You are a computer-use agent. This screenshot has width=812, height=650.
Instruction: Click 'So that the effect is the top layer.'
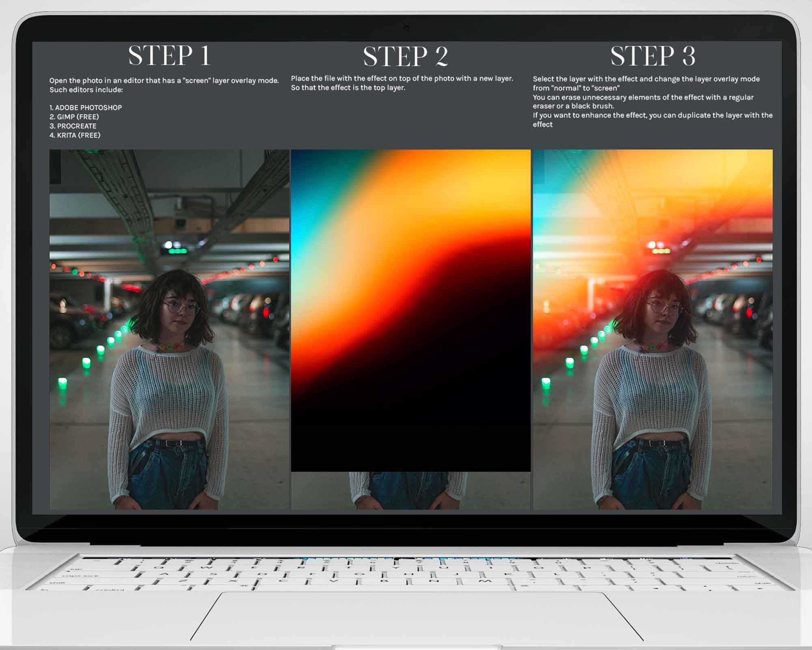click(x=348, y=88)
